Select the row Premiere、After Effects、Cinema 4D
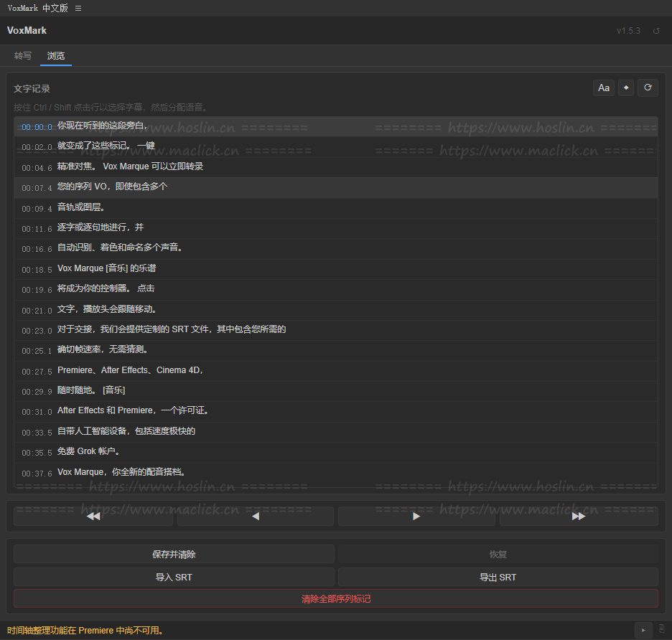 pyautogui.click(x=336, y=372)
